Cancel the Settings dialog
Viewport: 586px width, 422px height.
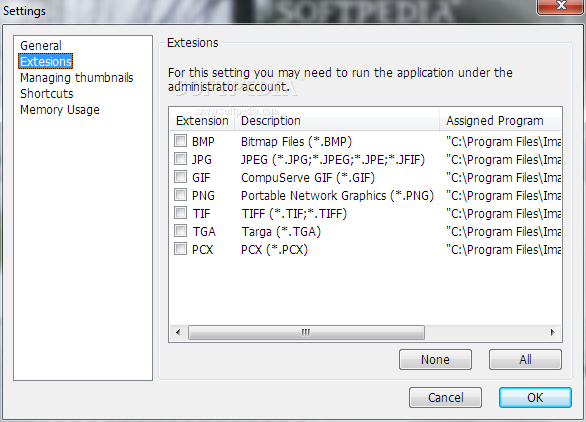(x=445, y=397)
